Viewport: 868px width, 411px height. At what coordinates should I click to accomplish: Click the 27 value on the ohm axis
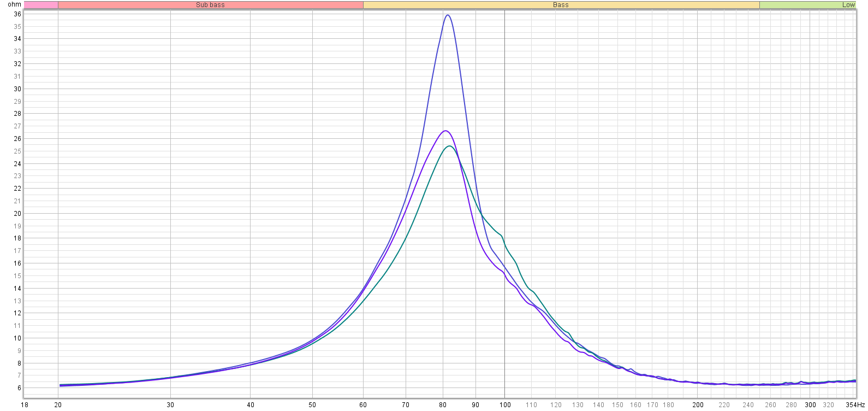pyautogui.click(x=17, y=126)
